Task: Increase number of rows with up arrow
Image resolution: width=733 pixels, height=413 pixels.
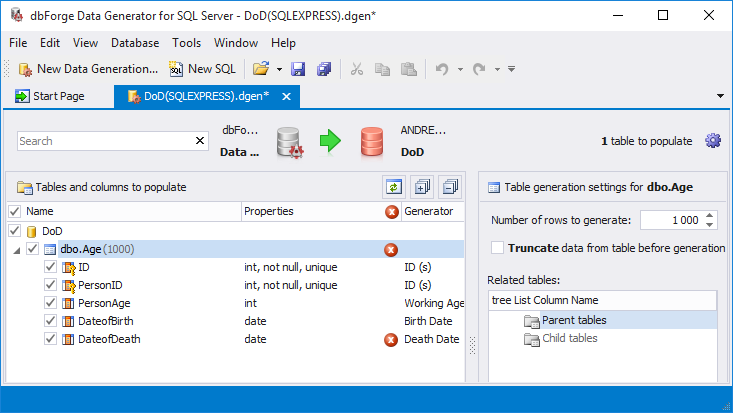Action: [710, 216]
